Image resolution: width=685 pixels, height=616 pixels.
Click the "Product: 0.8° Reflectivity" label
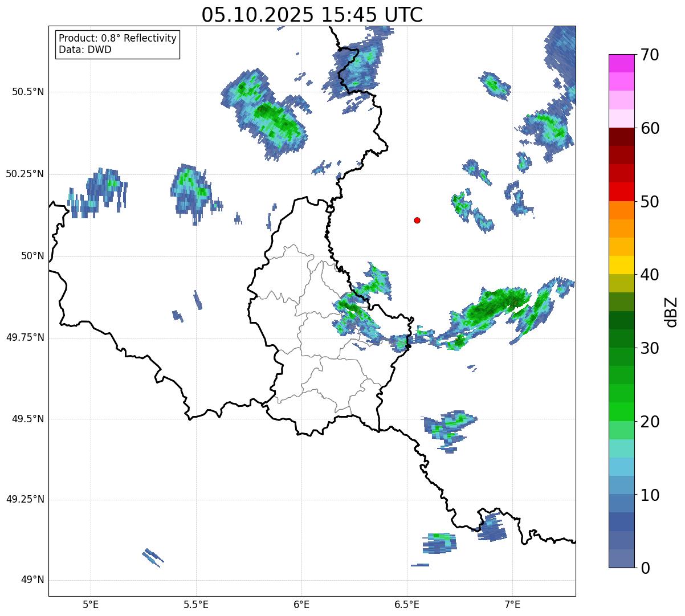pyautogui.click(x=118, y=38)
